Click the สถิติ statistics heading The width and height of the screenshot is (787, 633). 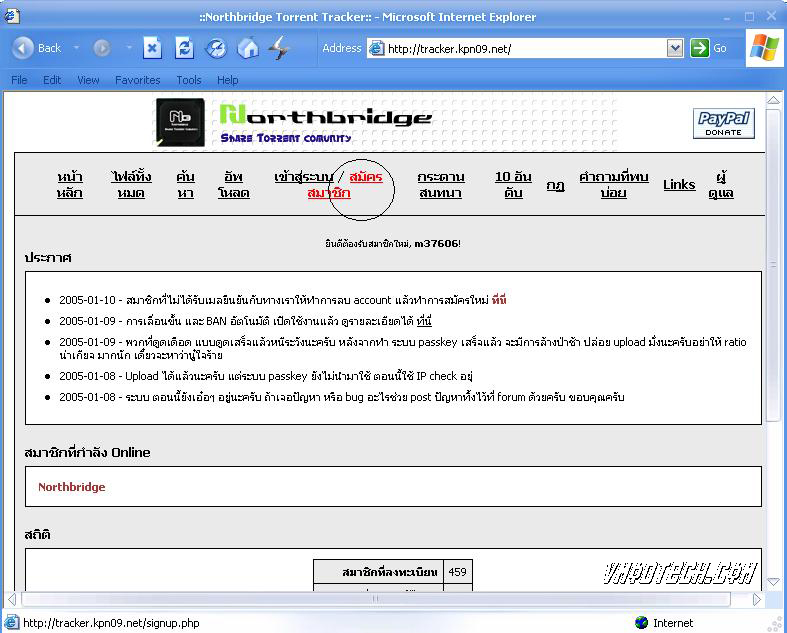[38, 535]
